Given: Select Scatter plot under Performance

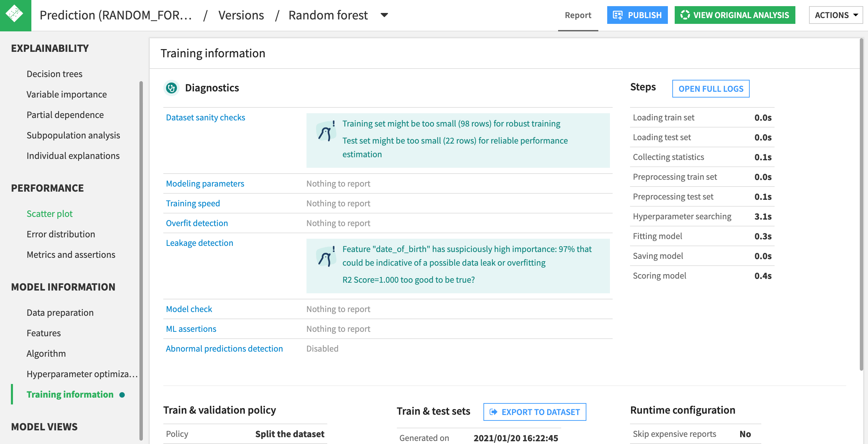Looking at the screenshot, I should 49,213.
